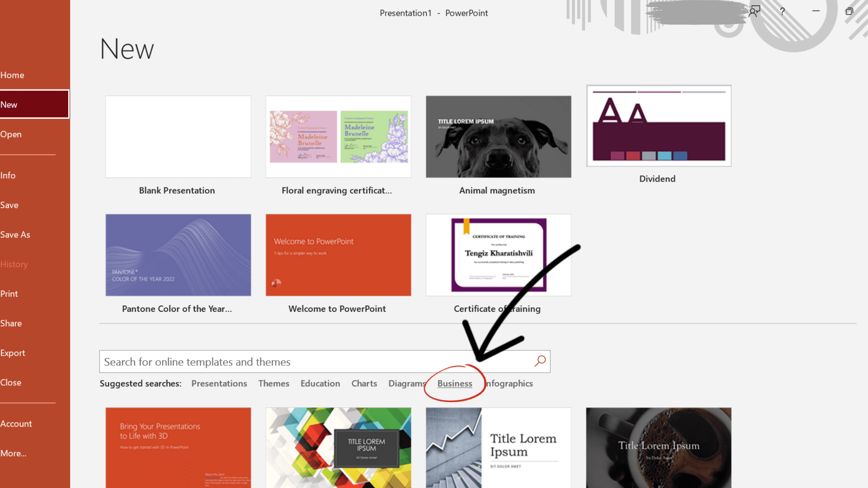Click the Help question mark icon
This screenshot has height=488, width=868.
pos(782,11)
